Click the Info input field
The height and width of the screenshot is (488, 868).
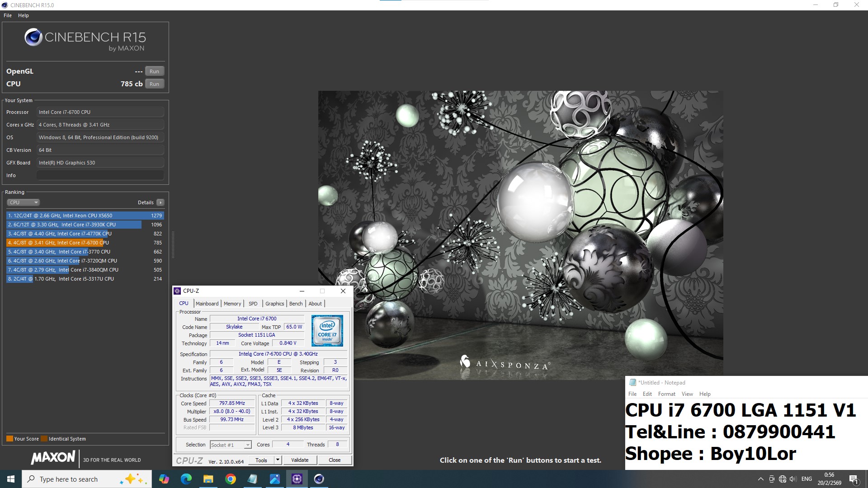click(100, 175)
